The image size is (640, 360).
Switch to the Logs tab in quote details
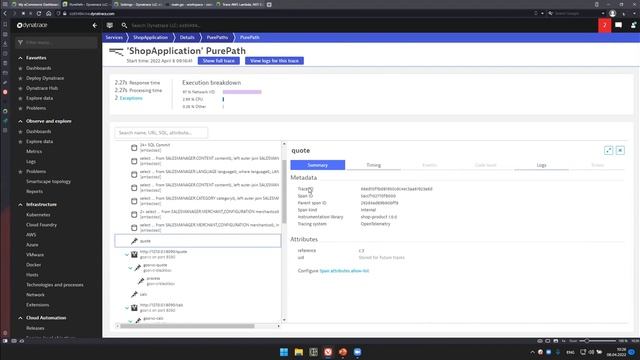point(541,165)
